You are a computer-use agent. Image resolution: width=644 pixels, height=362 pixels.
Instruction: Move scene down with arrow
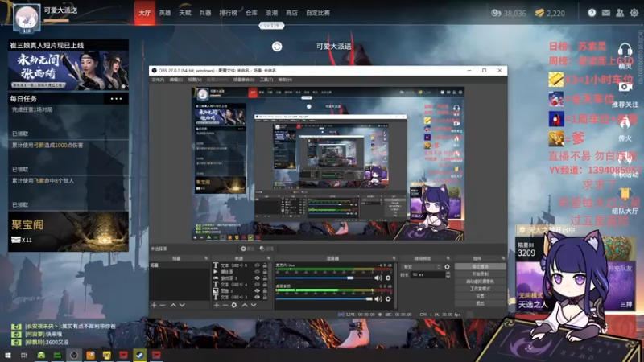coord(182,306)
